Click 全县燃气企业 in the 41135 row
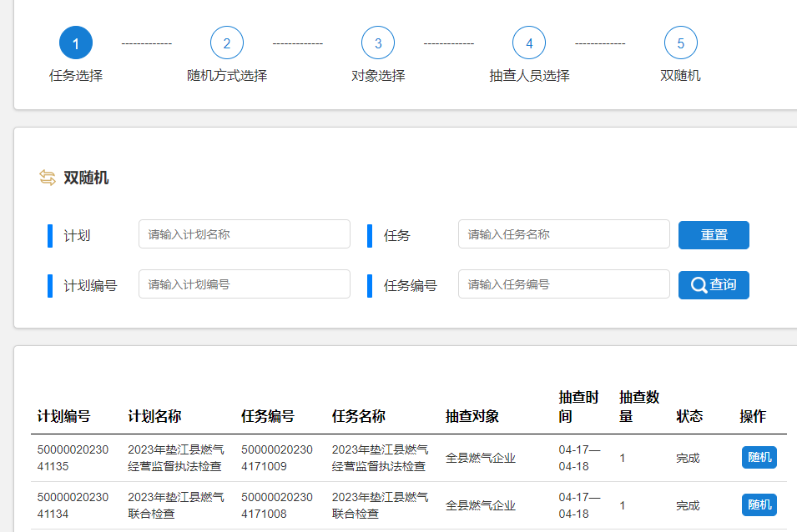Screen dimensions: 797x532 [x=481, y=458]
